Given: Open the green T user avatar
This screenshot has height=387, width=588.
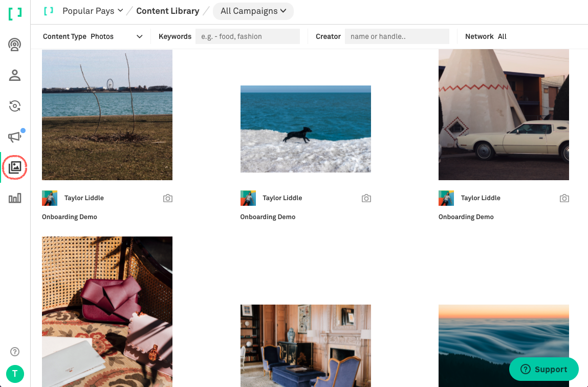Looking at the screenshot, I should pyautogui.click(x=15, y=374).
